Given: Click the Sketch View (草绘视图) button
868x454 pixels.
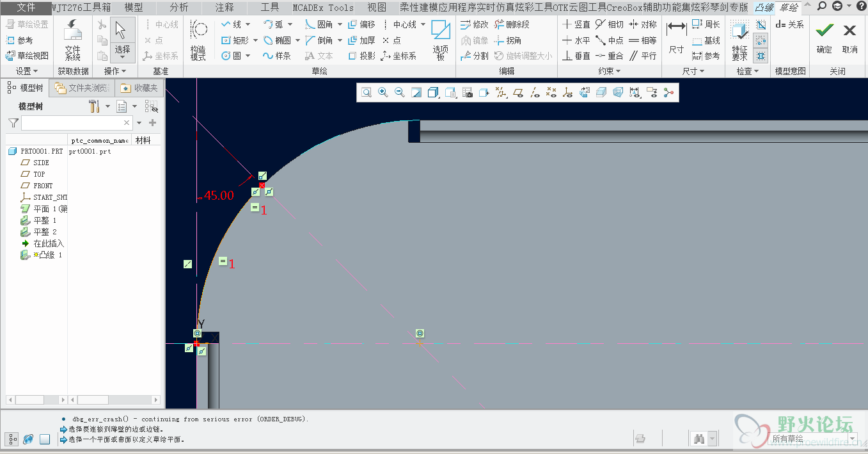Looking at the screenshot, I should pyautogui.click(x=27, y=56).
